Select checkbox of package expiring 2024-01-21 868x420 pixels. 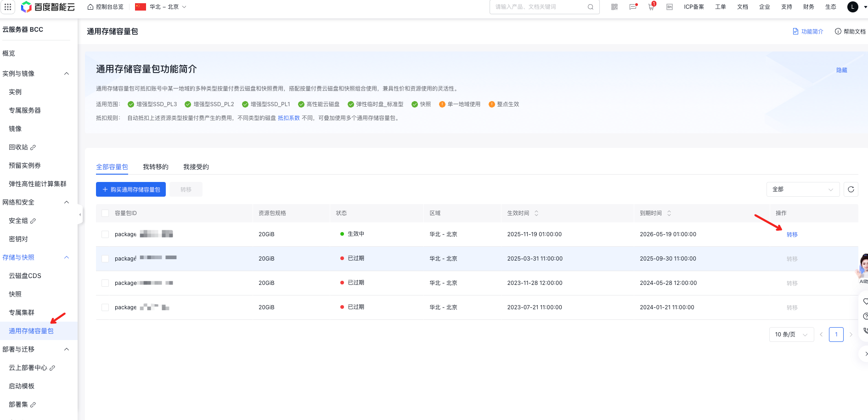pos(105,307)
